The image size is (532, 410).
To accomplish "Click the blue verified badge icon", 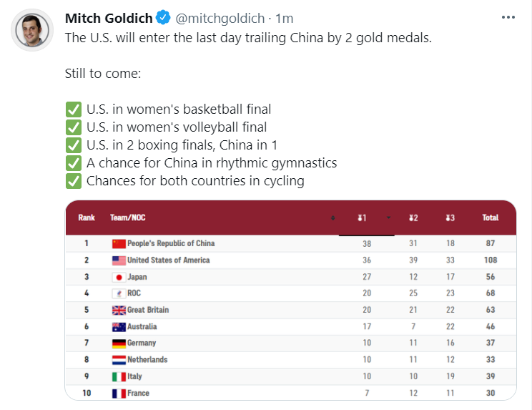I will coord(163,18).
